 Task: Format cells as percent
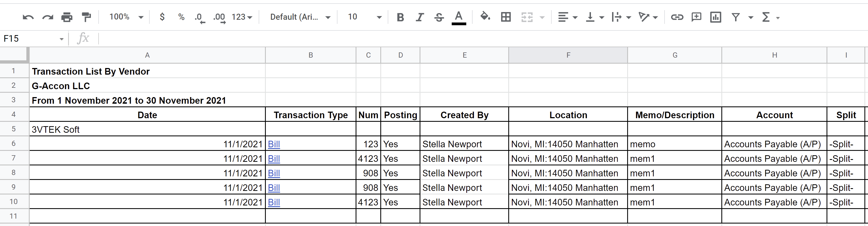pos(181,17)
